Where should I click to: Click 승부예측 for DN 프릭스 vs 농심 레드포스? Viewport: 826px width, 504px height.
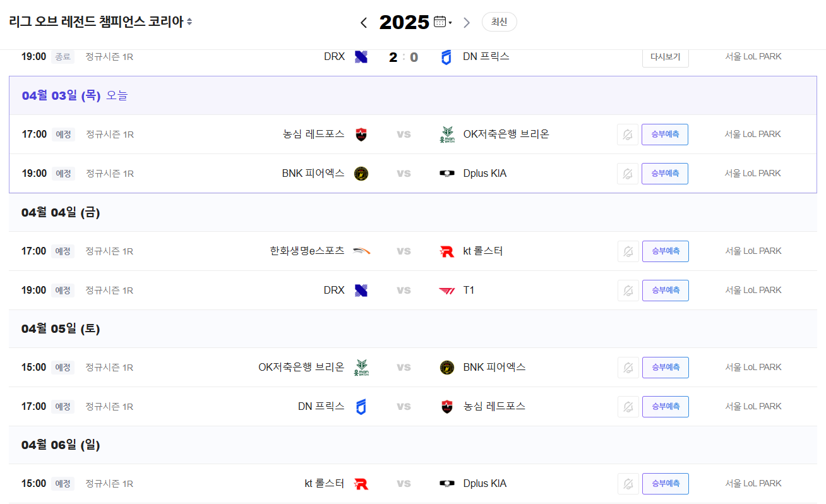666,407
